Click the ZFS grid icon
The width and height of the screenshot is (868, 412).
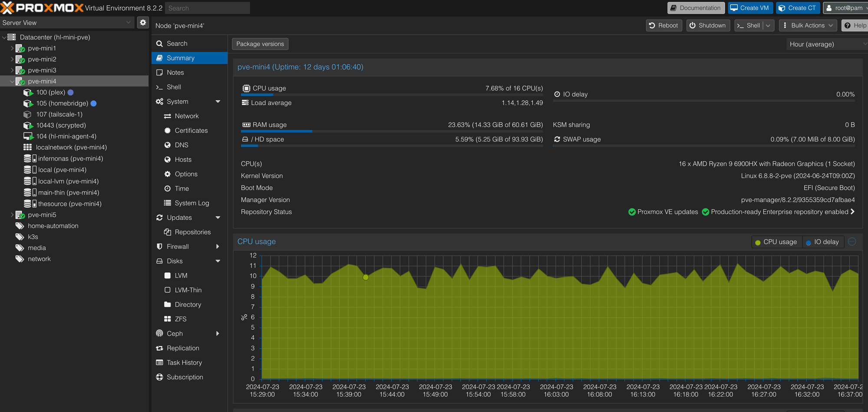(x=168, y=319)
